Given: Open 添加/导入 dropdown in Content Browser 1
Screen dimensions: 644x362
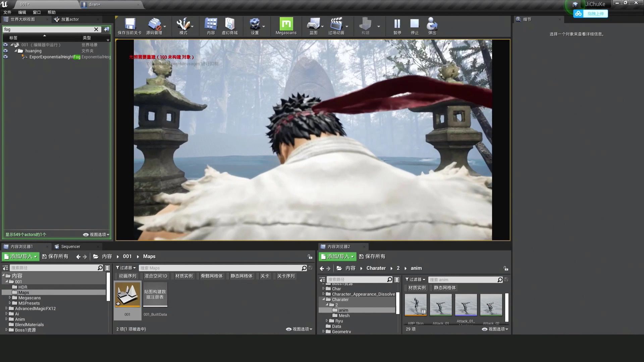Looking at the screenshot, I should point(21,257).
